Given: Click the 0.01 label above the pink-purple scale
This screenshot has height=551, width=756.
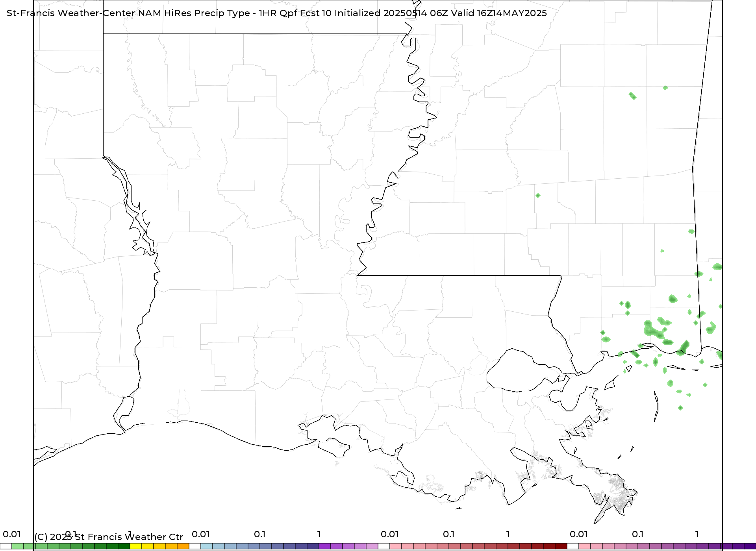Looking at the screenshot, I should [578, 534].
